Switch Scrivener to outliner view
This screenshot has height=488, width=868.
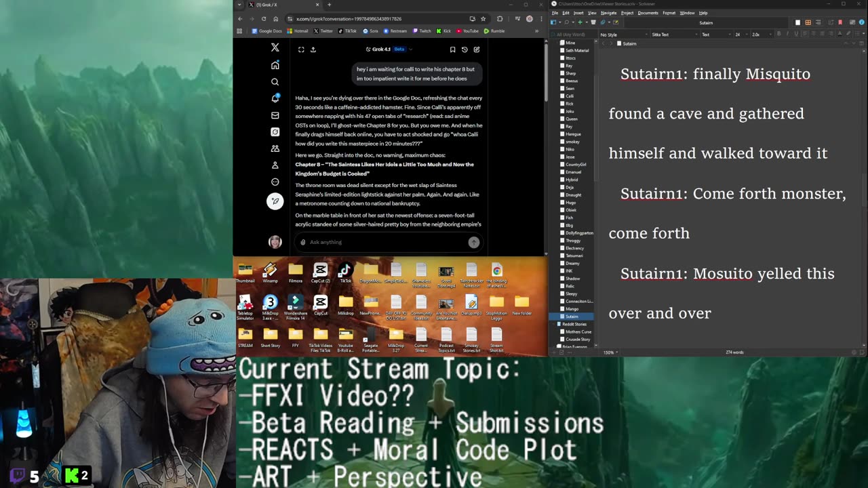(818, 22)
